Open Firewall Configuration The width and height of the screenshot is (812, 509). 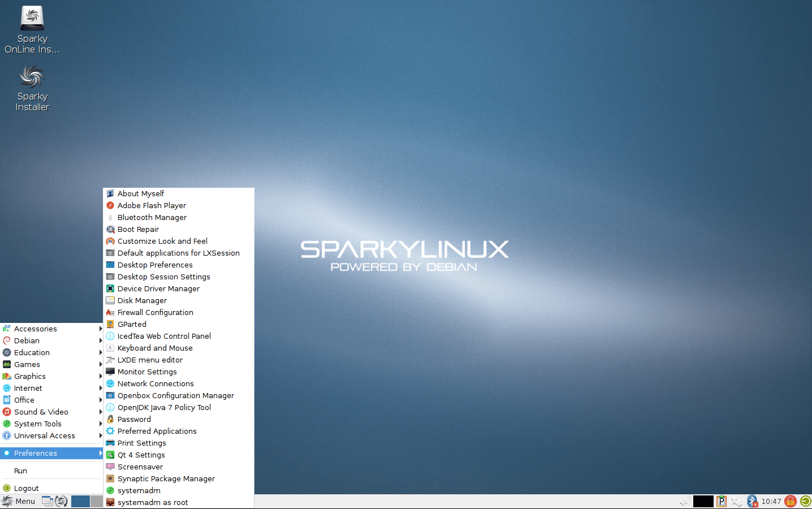point(179,312)
